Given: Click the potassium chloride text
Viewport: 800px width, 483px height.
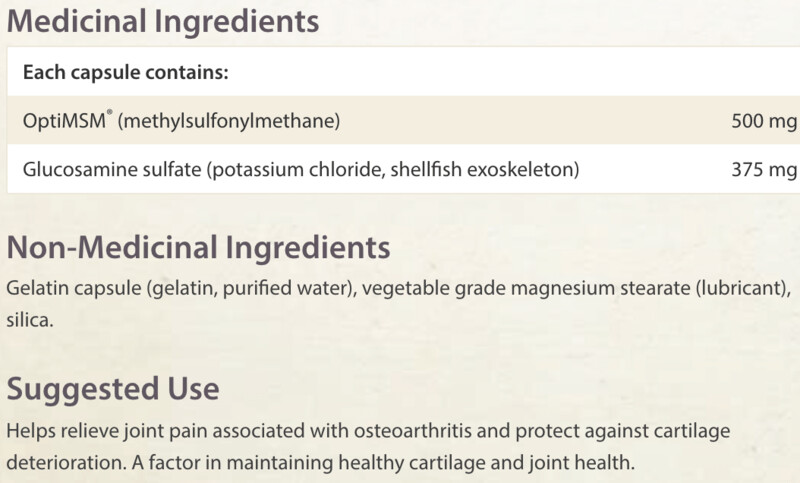Looking at the screenshot, I should pos(296,169).
